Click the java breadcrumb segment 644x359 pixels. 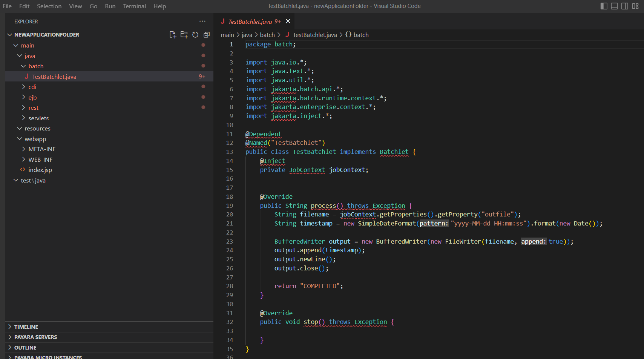point(247,35)
